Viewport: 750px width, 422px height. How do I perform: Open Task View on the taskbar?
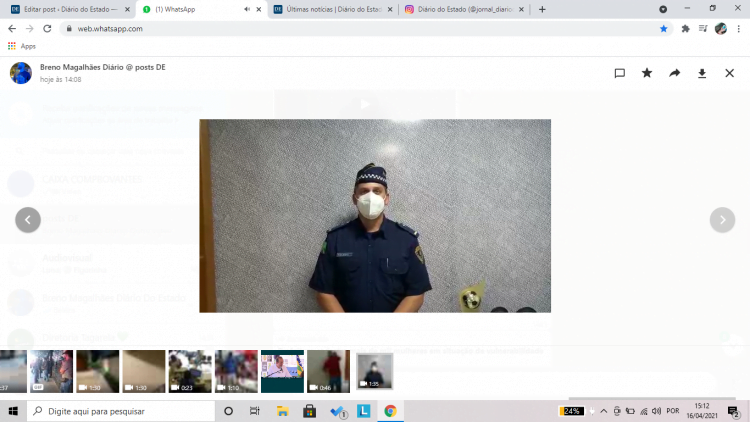point(254,411)
